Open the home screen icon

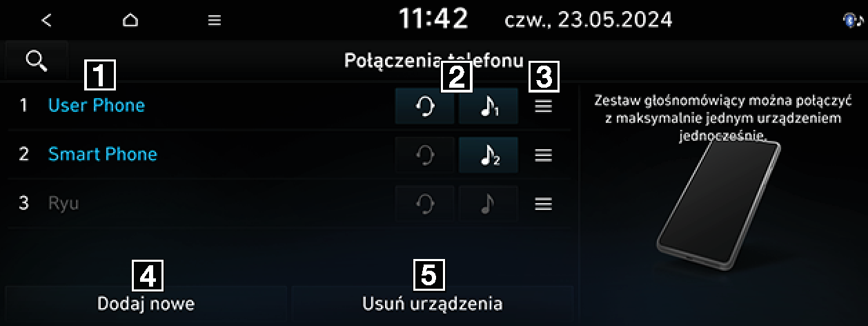tap(130, 20)
